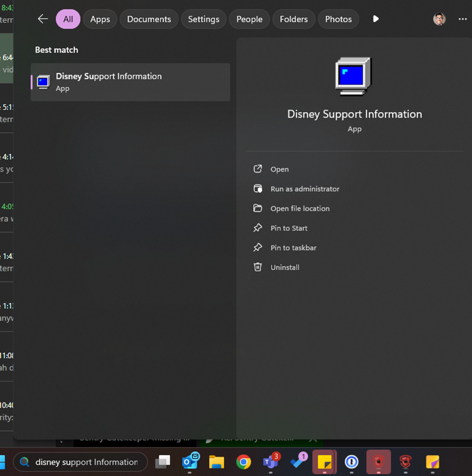Select Disney Support Information best match result

[x=130, y=82]
